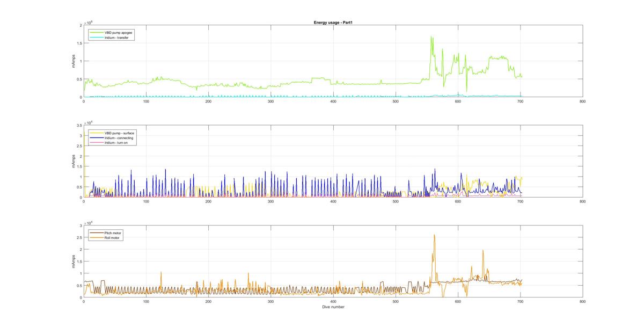Click the 'Iridium - turn on' legend label
The width and height of the screenshot is (644, 334).
tap(116, 143)
